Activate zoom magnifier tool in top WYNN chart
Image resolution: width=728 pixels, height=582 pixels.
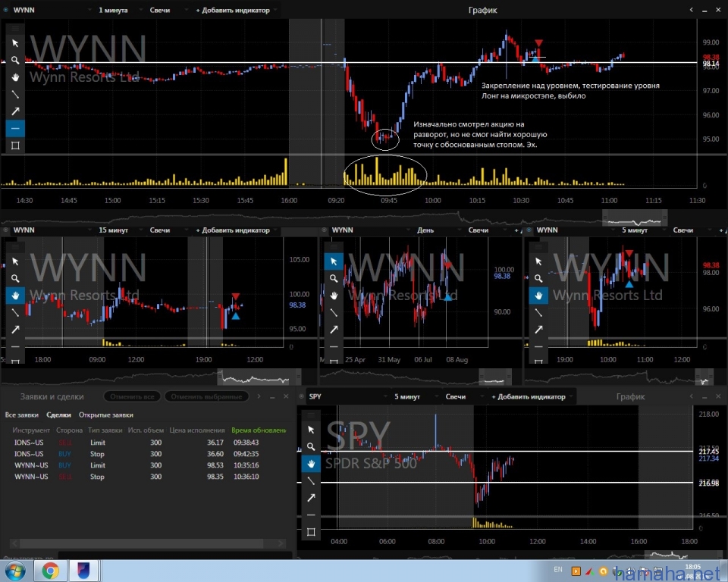tap(15, 61)
